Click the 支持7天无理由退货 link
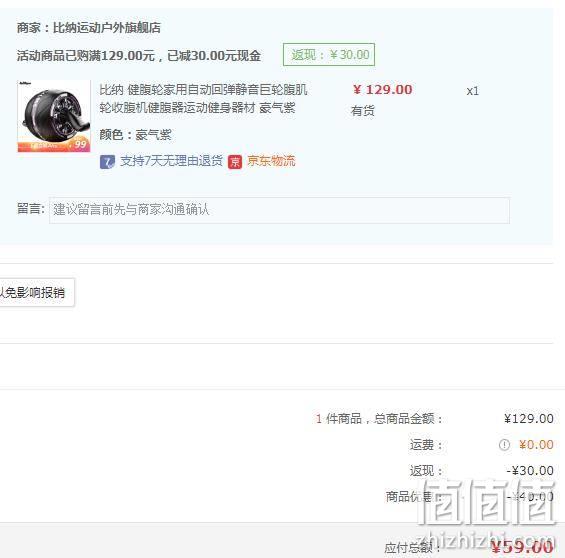 point(172,161)
